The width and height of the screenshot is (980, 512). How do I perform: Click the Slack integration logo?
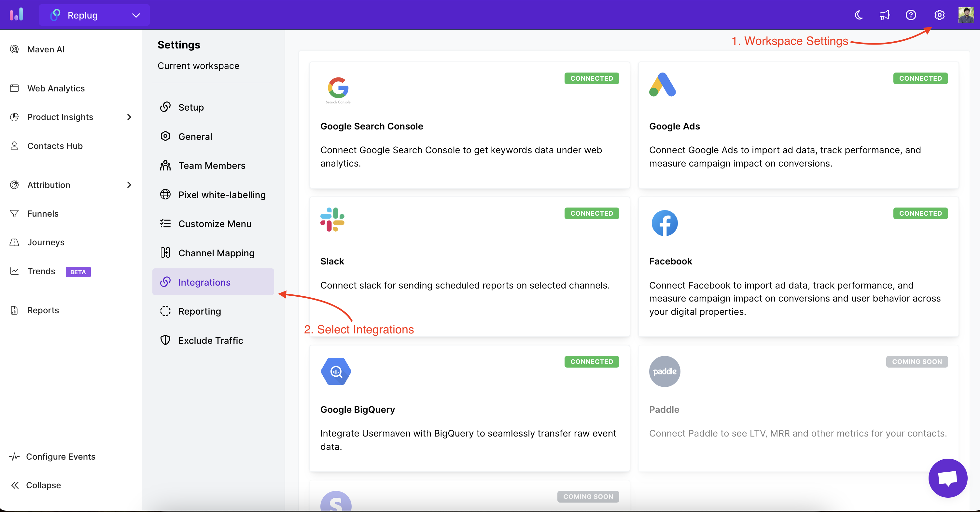[x=332, y=220]
